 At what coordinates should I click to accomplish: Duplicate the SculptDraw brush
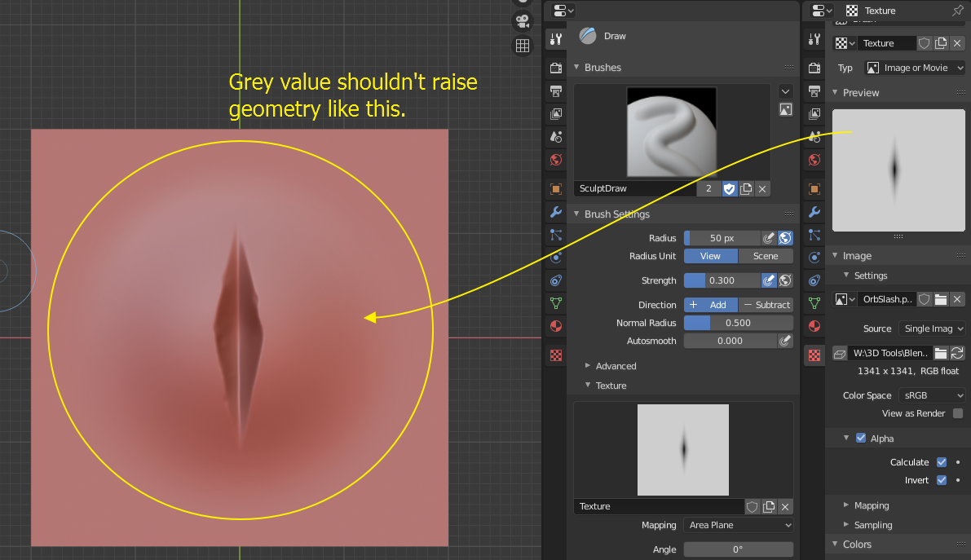click(x=746, y=189)
